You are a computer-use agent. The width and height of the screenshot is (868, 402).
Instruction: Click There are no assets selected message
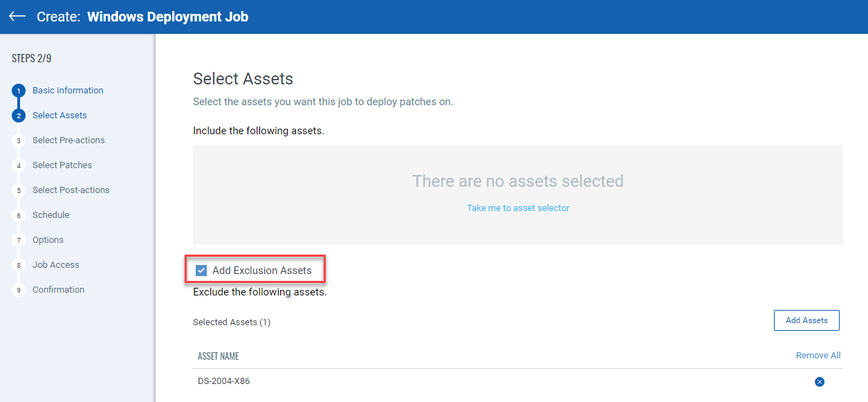pyautogui.click(x=518, y=181)
